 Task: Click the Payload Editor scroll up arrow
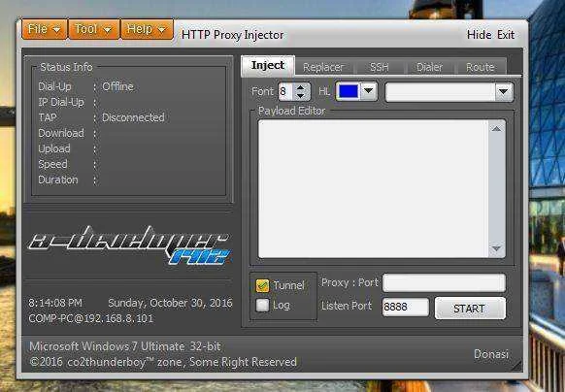click(x=496, y=129)
